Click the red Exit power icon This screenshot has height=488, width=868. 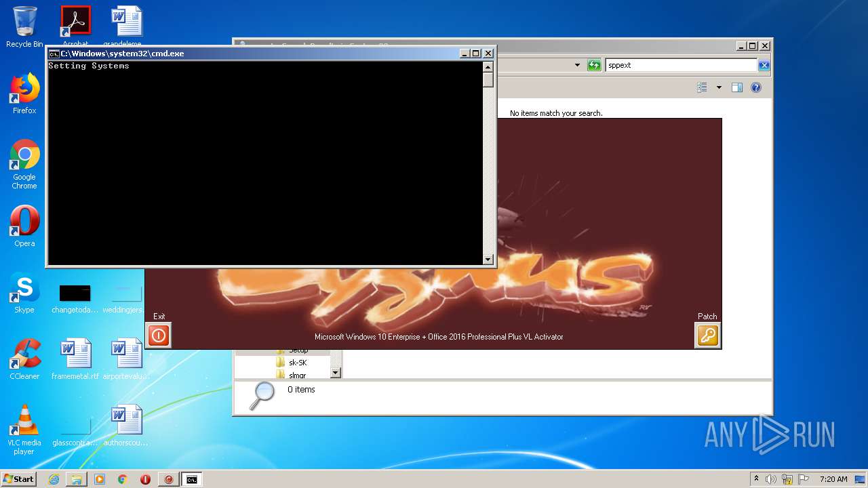pos(159,335)
